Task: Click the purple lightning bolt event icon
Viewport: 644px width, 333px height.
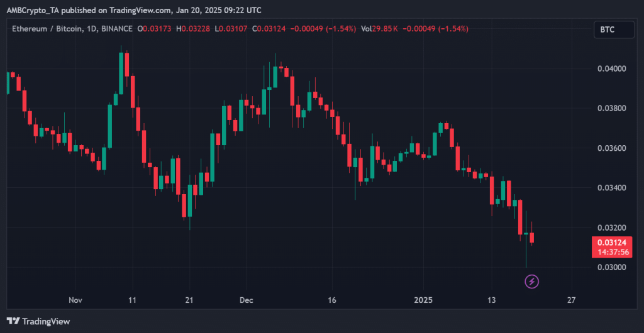Action: point(532,281)
